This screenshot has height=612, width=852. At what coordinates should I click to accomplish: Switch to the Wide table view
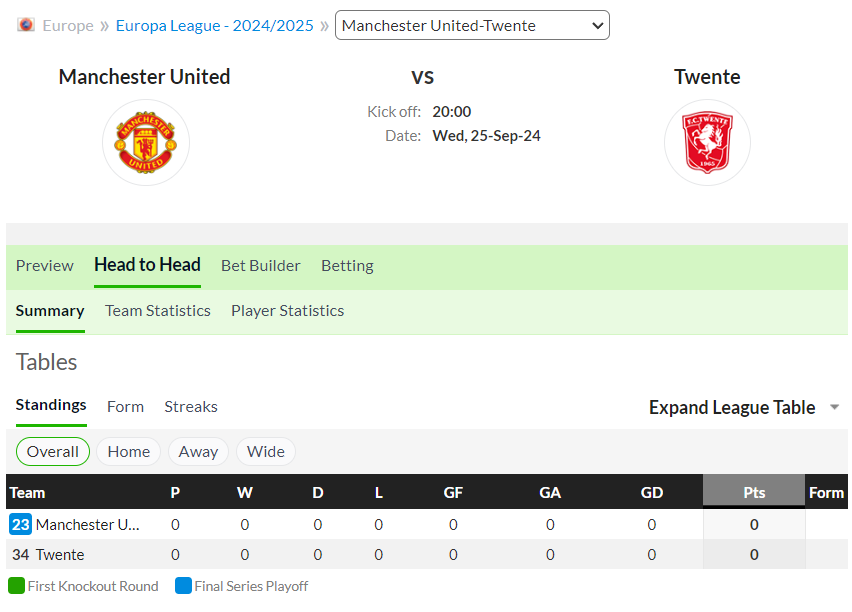tap(266, 452)
